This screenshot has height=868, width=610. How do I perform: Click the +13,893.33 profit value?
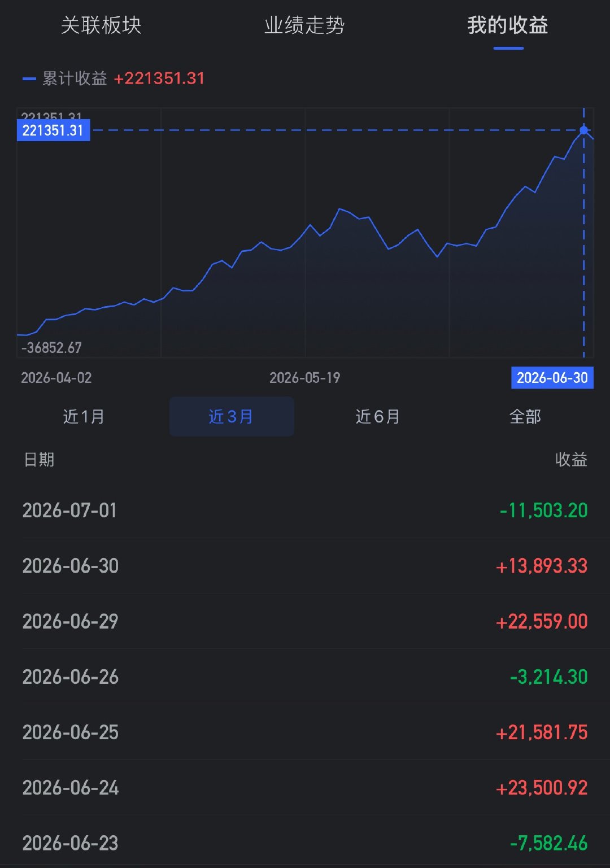pyautogui.click(x=542, y=566)
